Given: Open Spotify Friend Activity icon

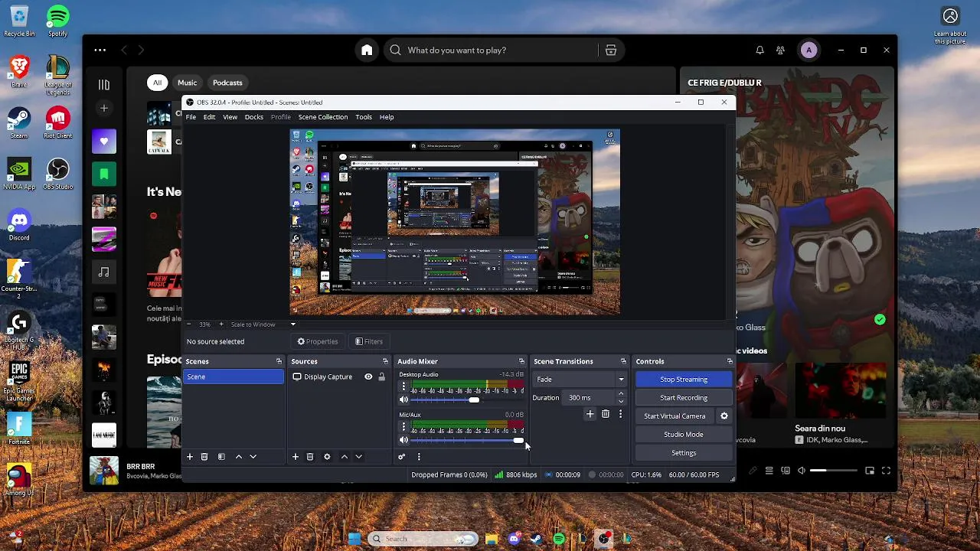Looking at the screenshot, I should tap(780, 51).
